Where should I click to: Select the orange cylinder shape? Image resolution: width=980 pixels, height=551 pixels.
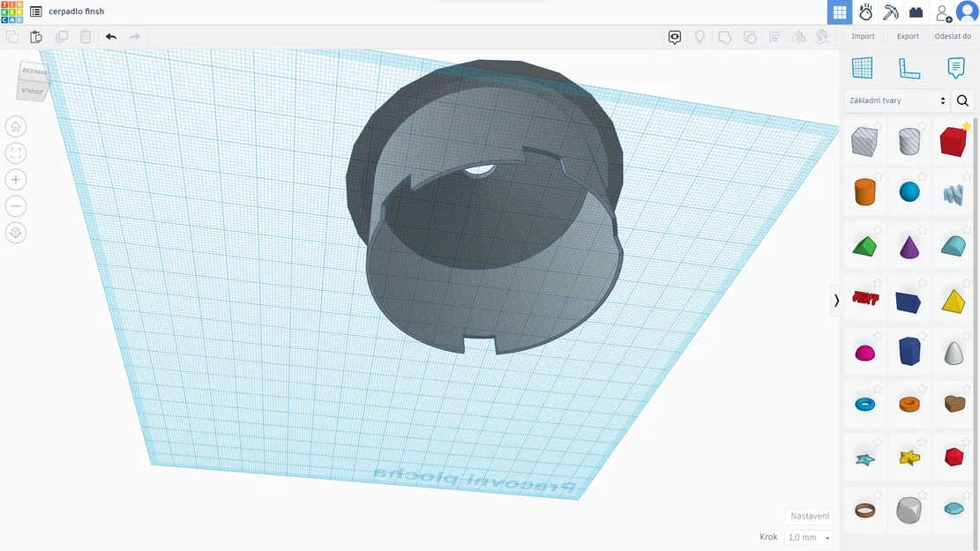point(865,192)
